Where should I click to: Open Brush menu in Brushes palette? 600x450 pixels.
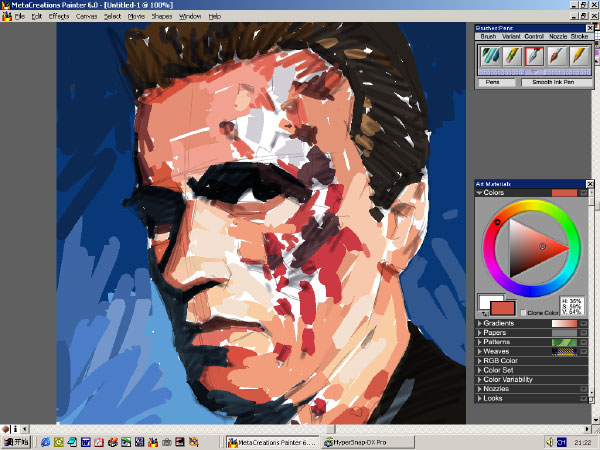coord(488,36)
